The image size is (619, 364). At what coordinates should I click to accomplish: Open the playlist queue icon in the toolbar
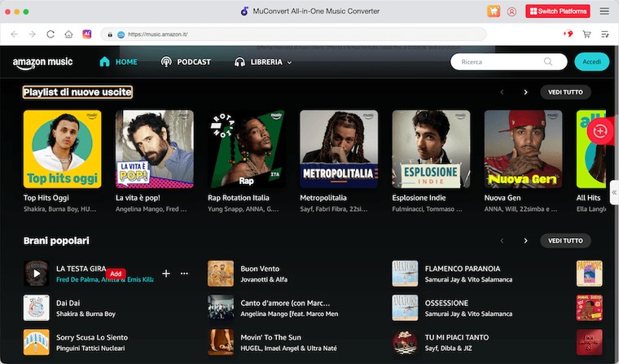point(605,34)
